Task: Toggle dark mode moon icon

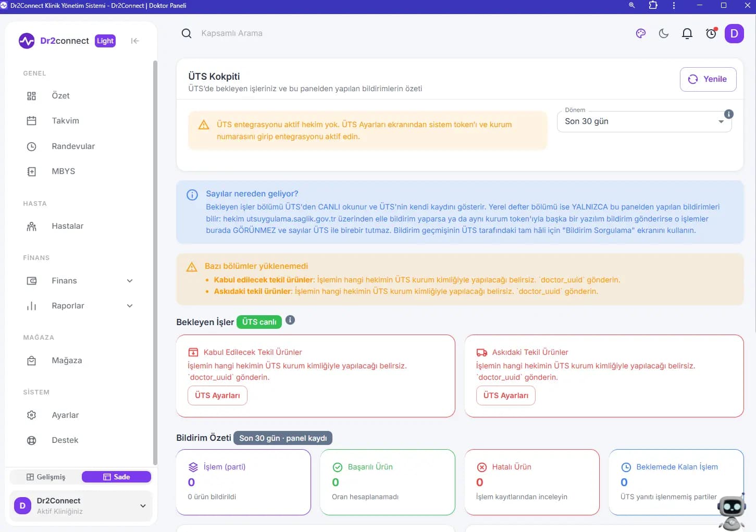Action: (x=664, y=33)
